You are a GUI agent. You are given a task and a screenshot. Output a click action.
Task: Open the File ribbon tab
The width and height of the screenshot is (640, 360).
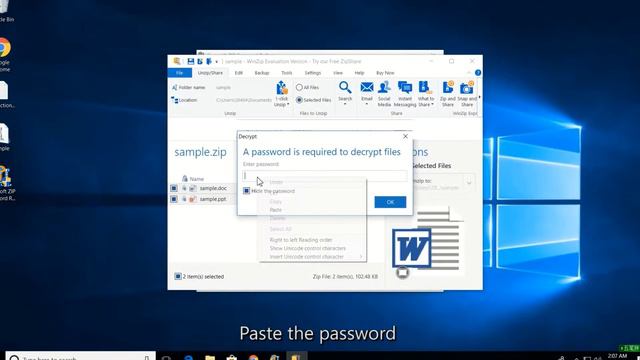180,73
